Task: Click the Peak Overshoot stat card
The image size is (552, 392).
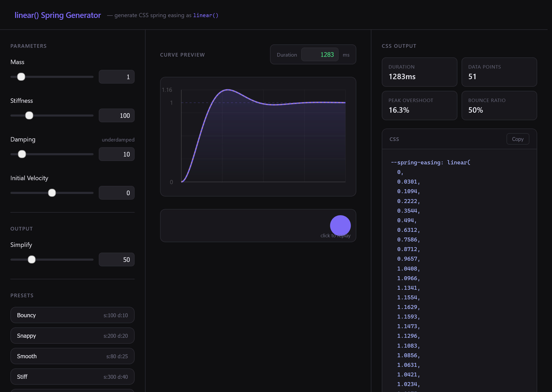Action: 419,105
